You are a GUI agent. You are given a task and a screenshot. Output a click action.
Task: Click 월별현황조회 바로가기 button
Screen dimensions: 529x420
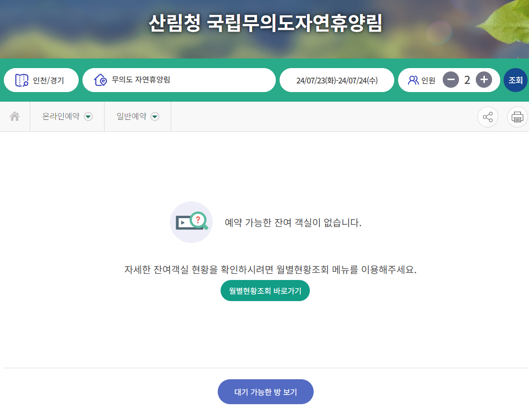point(265,291)
